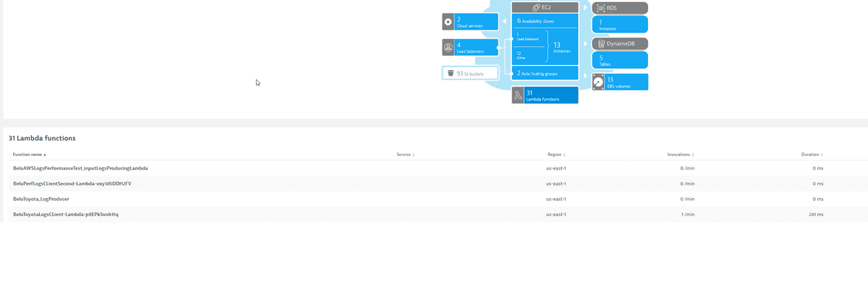Select the 13 Instances count

click(561, 47)
